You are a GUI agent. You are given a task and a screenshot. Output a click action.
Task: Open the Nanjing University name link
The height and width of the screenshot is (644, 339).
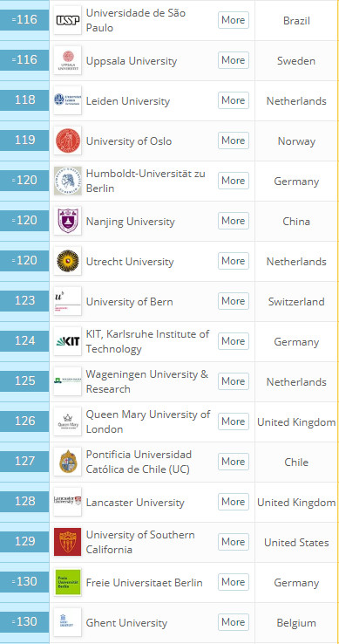pos(130,222)
